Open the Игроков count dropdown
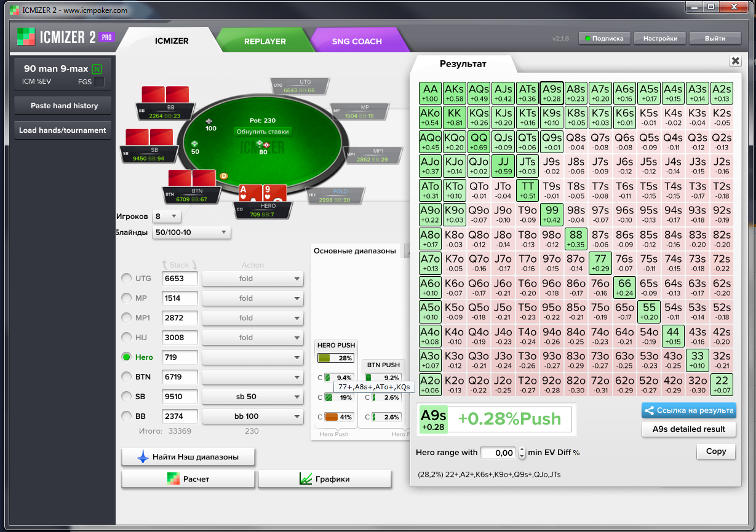This screenshot has width=756, height=532. (166, 216)
